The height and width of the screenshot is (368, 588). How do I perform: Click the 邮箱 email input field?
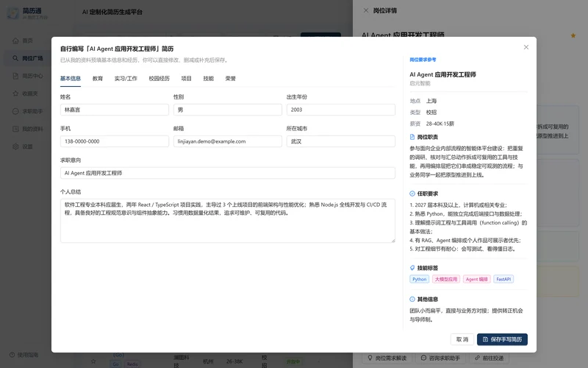228,141
